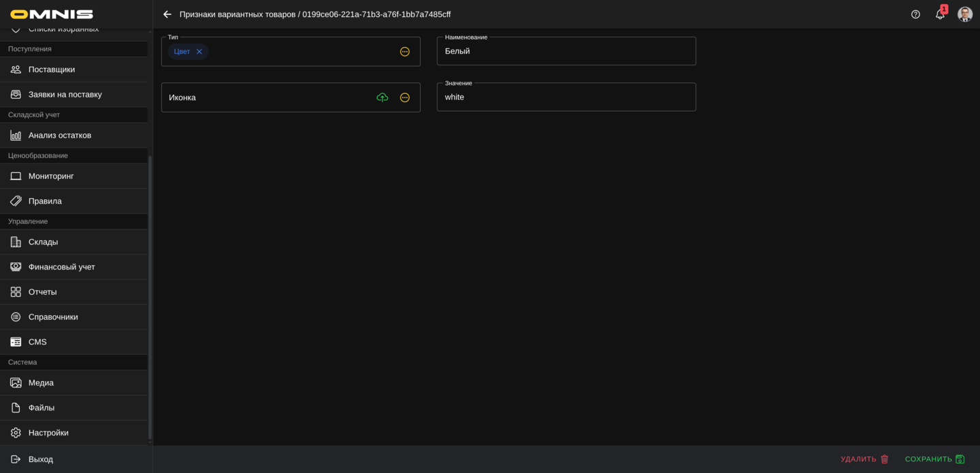Open the Тип field options menu
This screenshot has width=980, height=473.
tap(405, 52)
